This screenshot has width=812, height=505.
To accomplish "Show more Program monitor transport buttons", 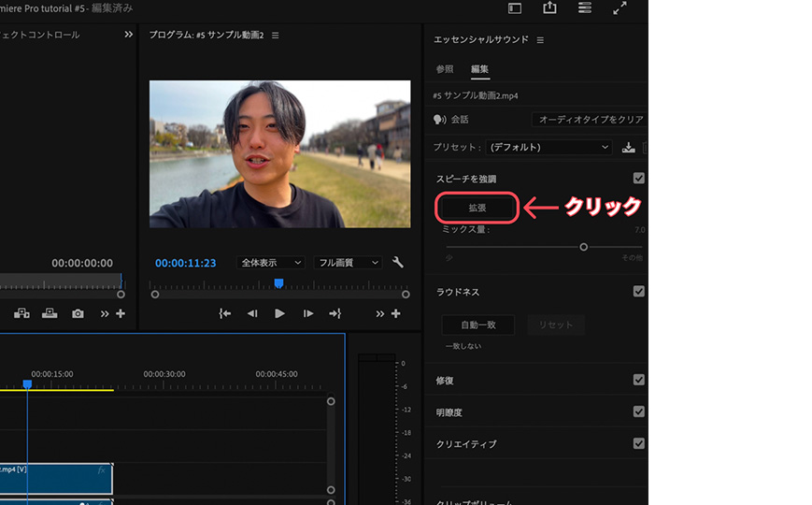I will click(x=380, y=313).
